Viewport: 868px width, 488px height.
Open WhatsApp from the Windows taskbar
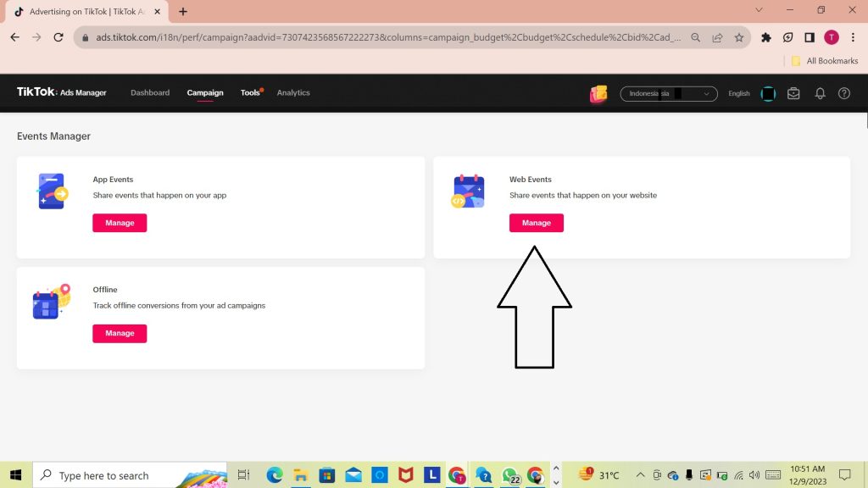coord(509,475)
